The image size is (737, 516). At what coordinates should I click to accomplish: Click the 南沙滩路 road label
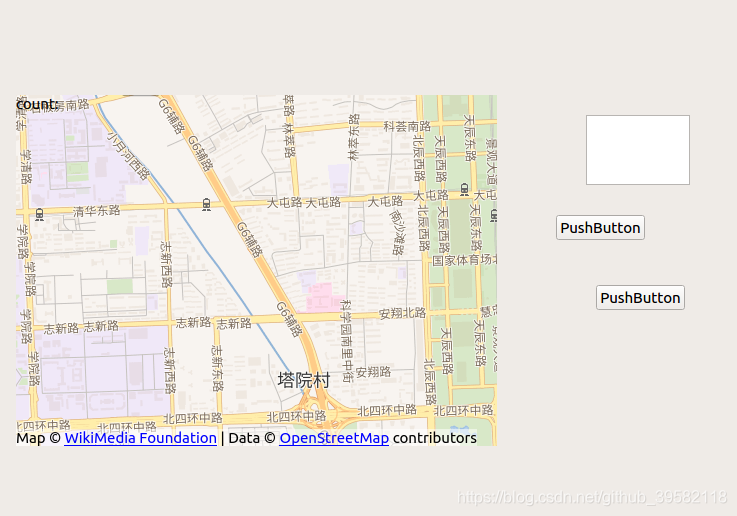click(x=397, y=232)
